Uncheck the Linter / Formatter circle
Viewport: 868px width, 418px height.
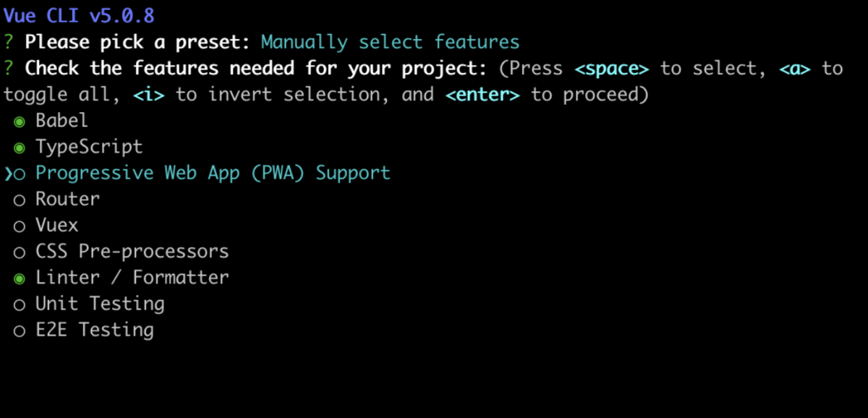(x=20, y=278)
